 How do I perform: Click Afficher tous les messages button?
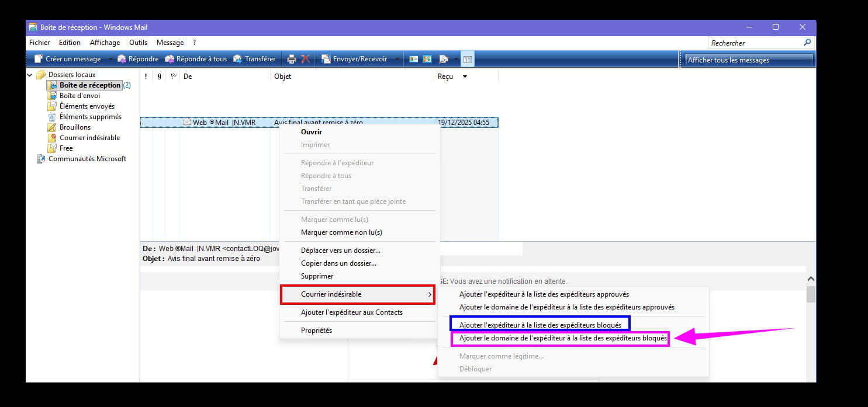[746, 60]
